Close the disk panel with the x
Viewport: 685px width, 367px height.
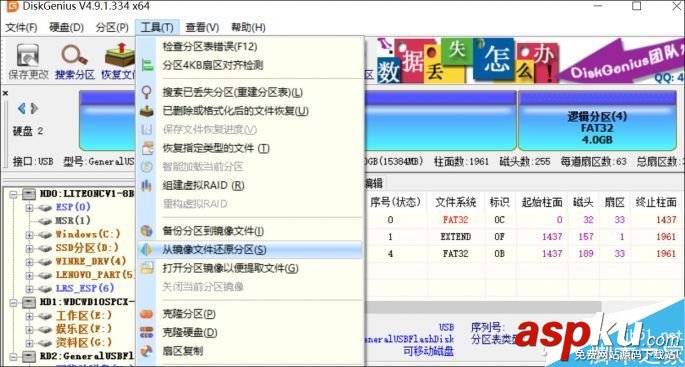[x=5, y=93]
